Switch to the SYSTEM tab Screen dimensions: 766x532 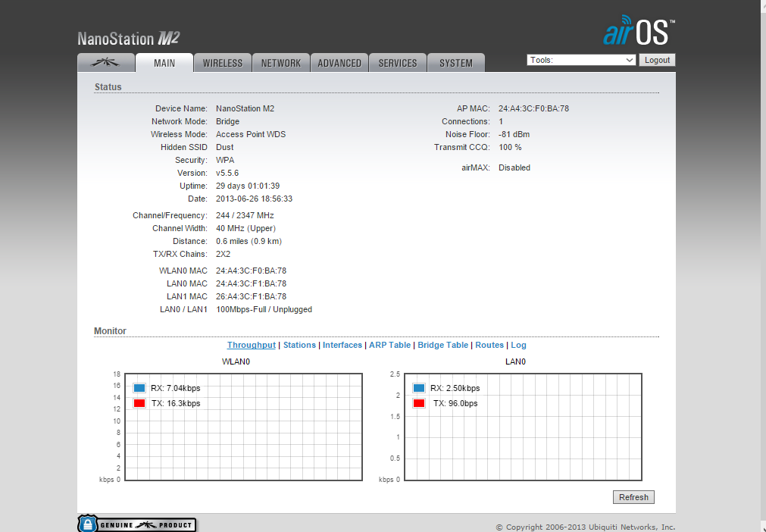[456, 63]
